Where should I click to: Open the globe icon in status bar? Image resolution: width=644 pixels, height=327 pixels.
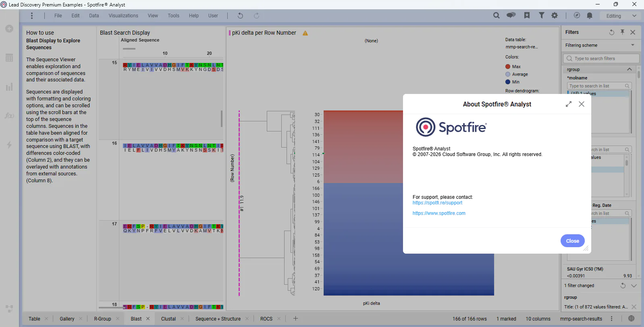coord(632,319)
